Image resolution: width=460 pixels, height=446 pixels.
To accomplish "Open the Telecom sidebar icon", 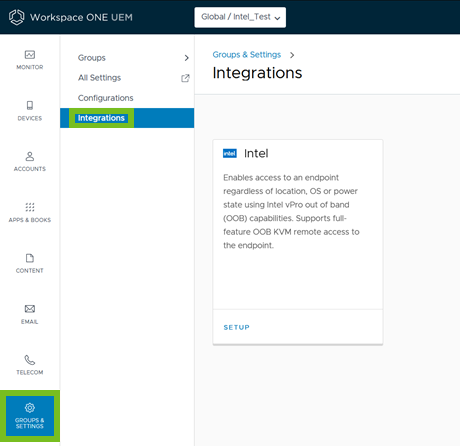I will point(30,360).
